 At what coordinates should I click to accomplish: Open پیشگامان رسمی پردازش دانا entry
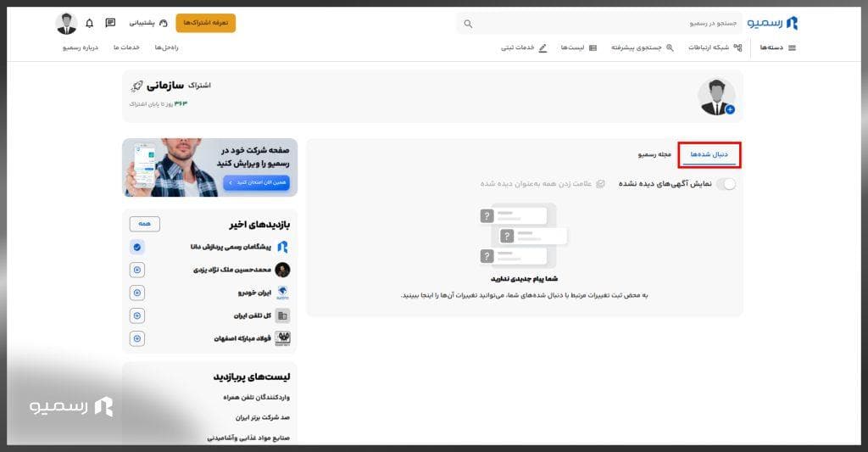point(231,247)
